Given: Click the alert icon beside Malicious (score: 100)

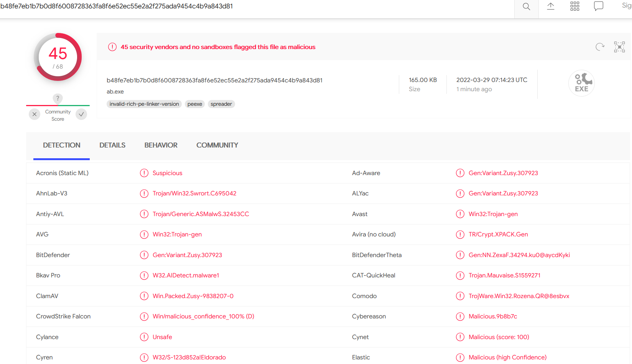Looking at the screenshot, I should click(x=460, y=337).
